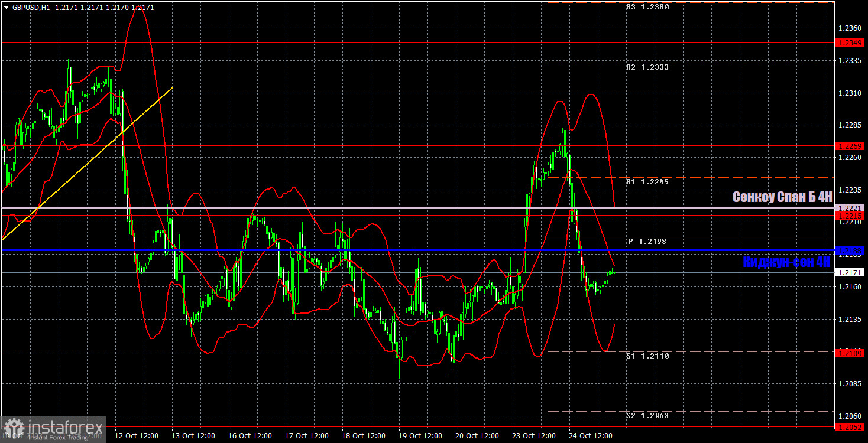Click the 16 Oct 12:00 time label

(x=250, y=436)
